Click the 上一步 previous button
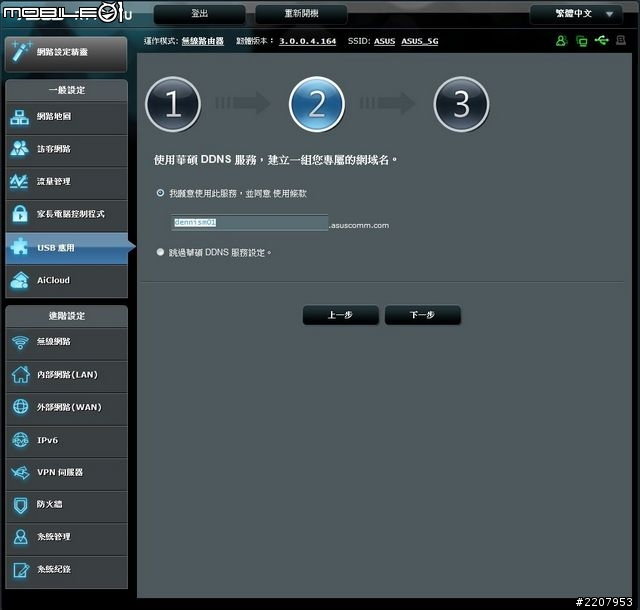 click(340, 315)
